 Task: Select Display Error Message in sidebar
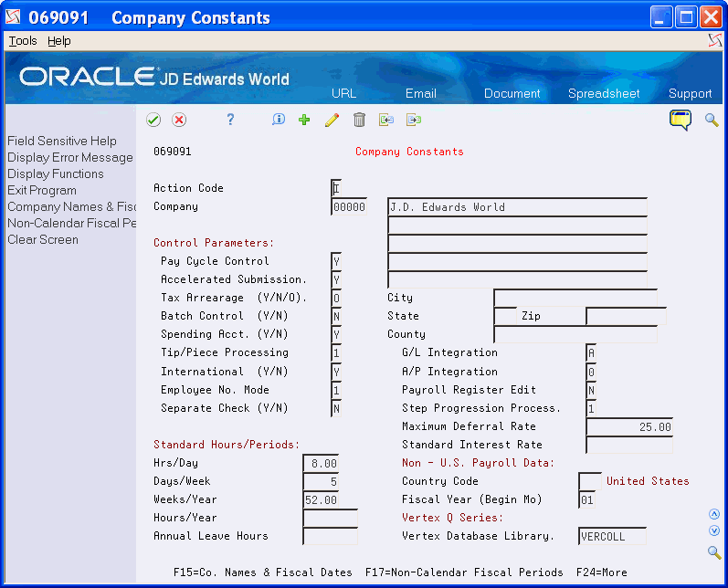click(70, 157)
